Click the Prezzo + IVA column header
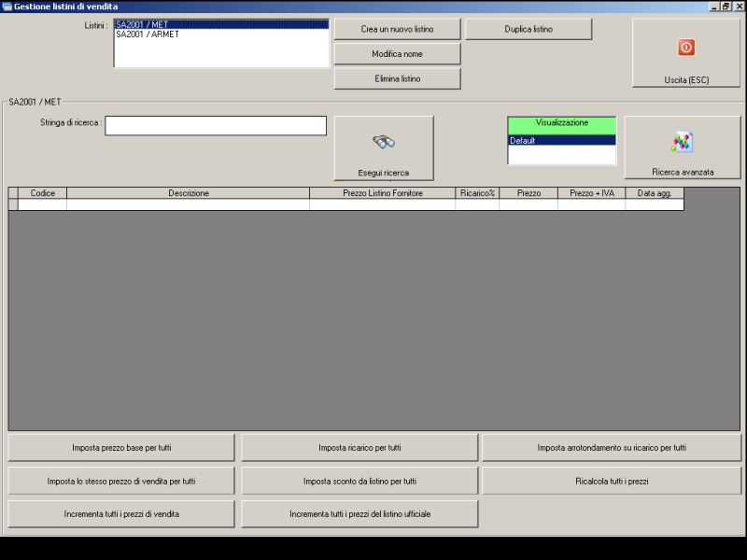 [x=592, y=193]
